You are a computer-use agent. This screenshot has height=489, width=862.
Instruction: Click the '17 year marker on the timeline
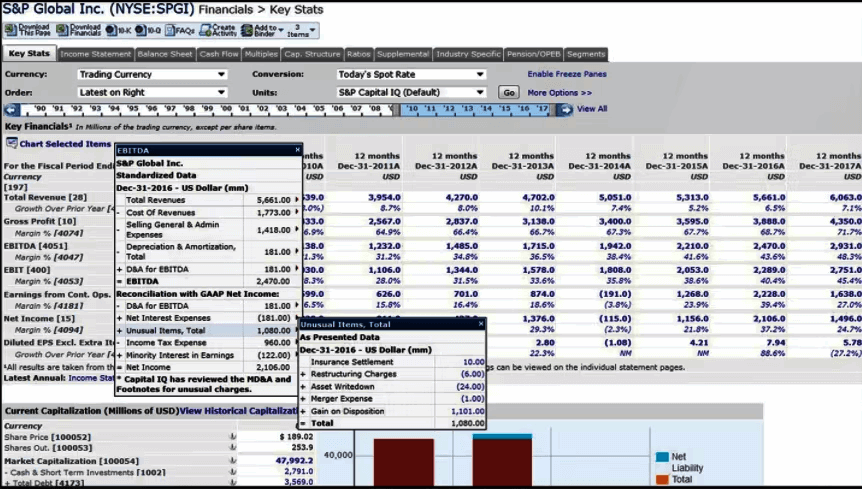click(542, 108)
